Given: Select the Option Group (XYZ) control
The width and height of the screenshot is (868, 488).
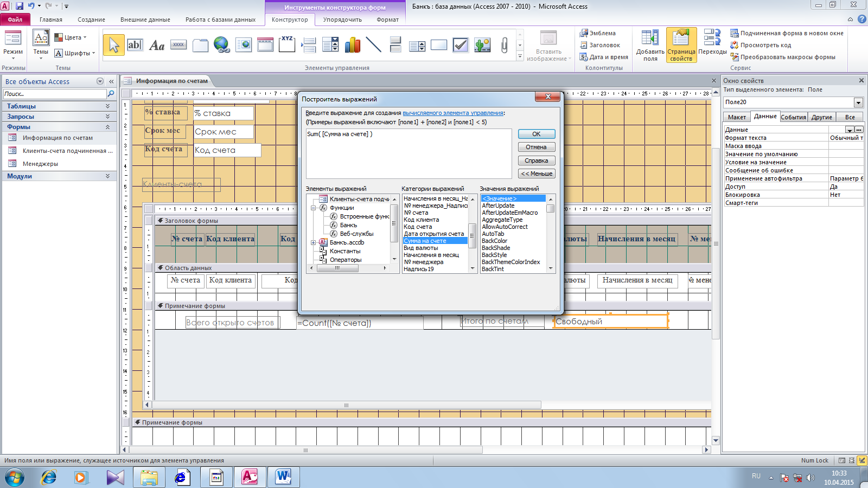Looking at the screenshot, I should click(x=287, y=45).
